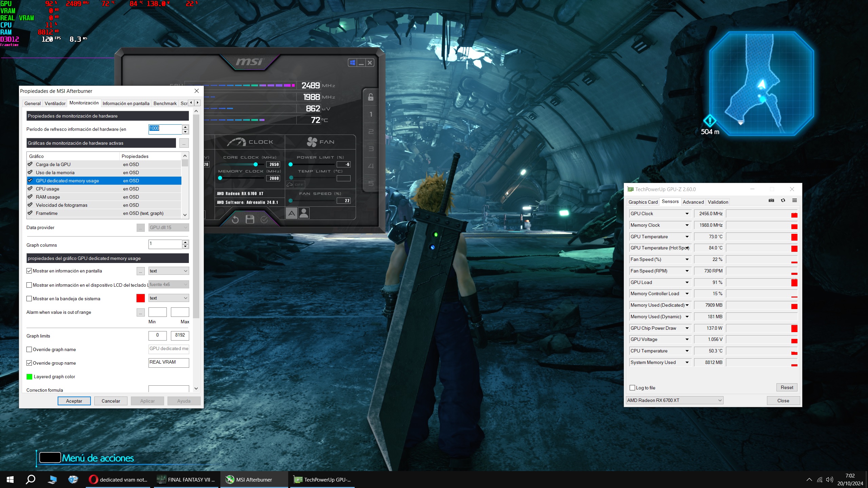Uncheck the Frametime graph checkmark
This screenshot has width=868, height=488.
coord(30,213)
